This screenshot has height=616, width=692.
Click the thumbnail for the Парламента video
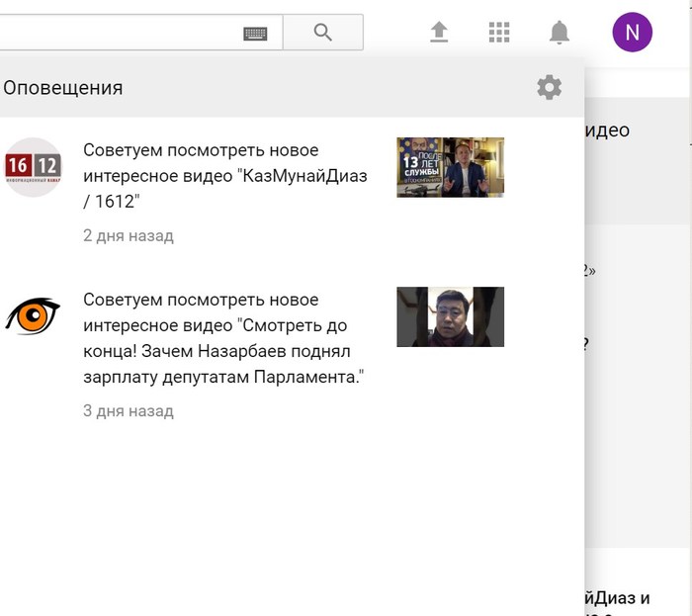click(450, 316)
